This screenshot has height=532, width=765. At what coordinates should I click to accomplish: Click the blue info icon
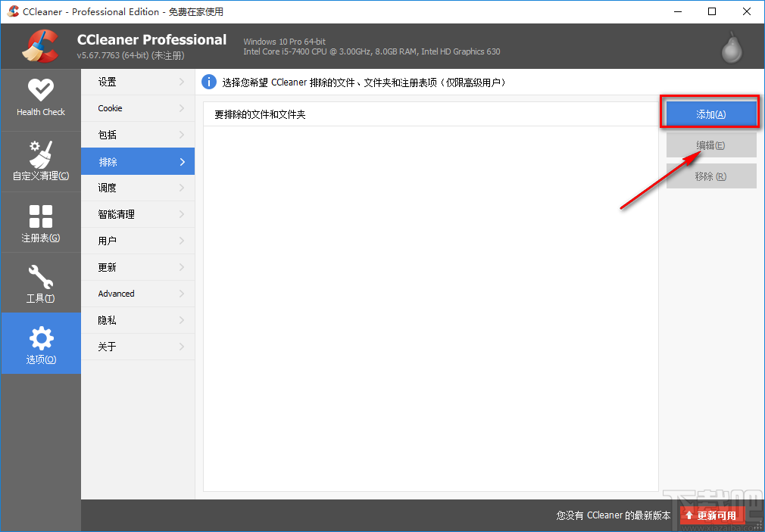[x=209, y=82]
